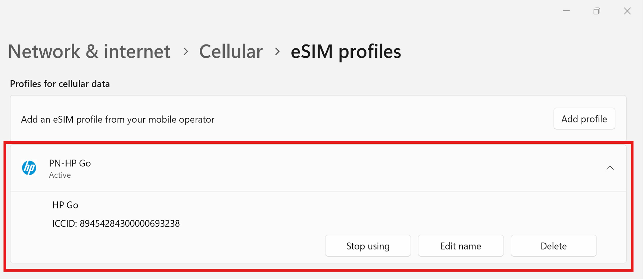Close the Settings window

627,11
